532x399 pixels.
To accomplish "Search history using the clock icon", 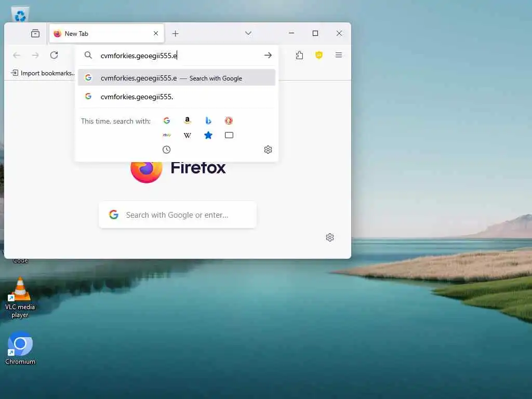I will click(166, 150).
